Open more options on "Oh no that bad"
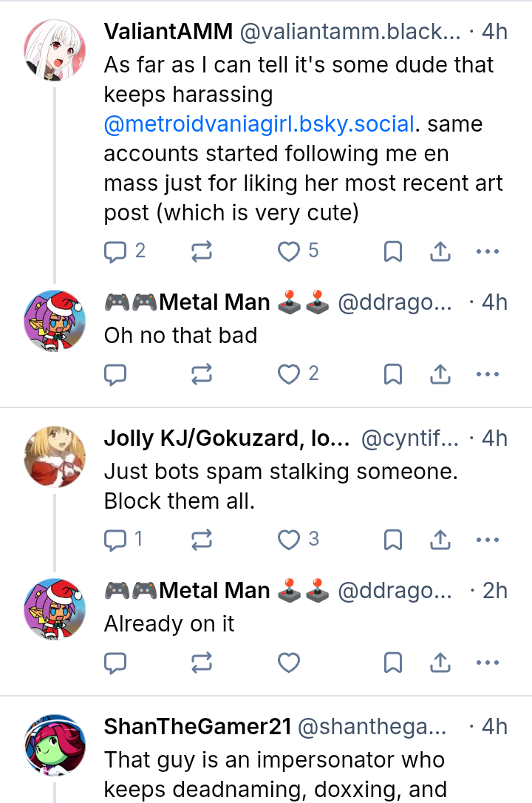Viewport: 532px width, 803px height. tap(488, 375)
